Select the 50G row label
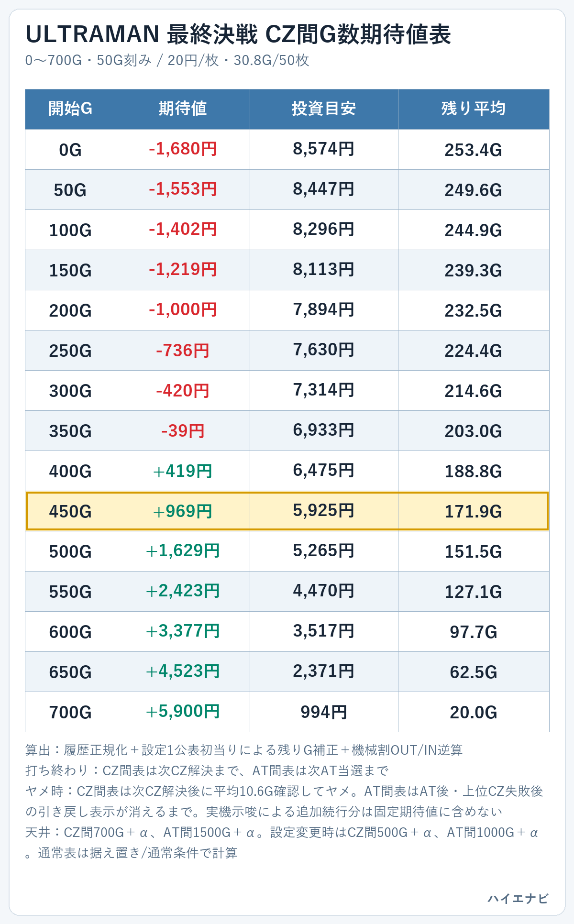The width and height of the screenshot is (574, 924). point(70,190)
